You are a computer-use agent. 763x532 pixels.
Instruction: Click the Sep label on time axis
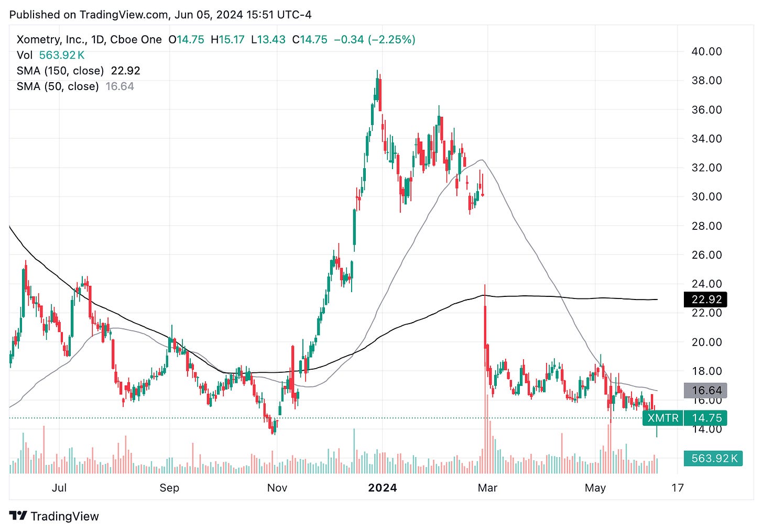point(169,488)
